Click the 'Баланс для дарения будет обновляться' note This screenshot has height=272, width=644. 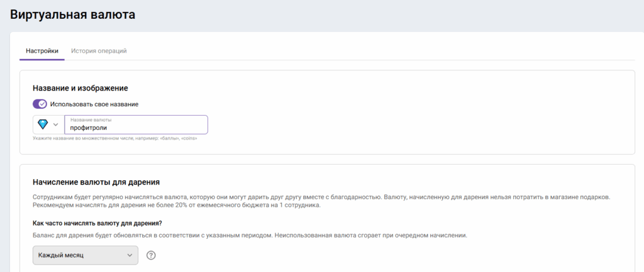coord(250,235)
